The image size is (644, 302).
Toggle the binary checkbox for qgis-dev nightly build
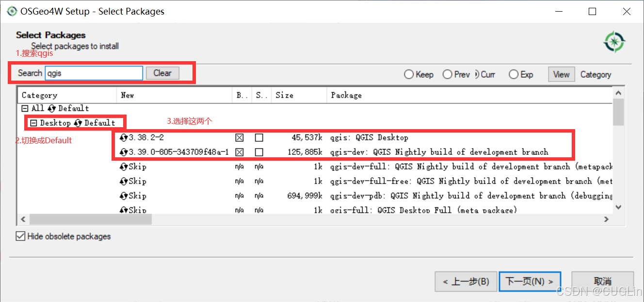(x=239, y=152)
